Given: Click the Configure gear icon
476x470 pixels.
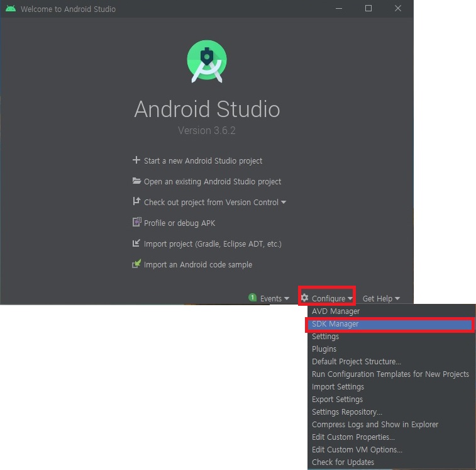Looking at the screenshot, I should pos(304,298).
